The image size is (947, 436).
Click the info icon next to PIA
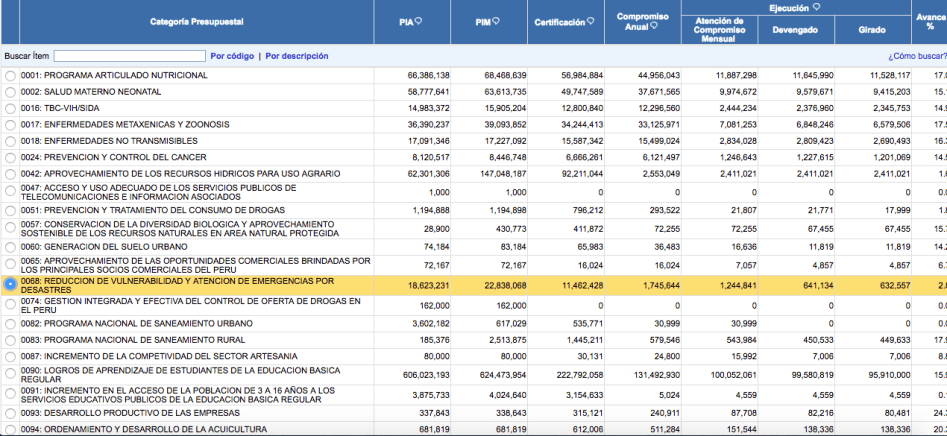(x=419, y=21)
